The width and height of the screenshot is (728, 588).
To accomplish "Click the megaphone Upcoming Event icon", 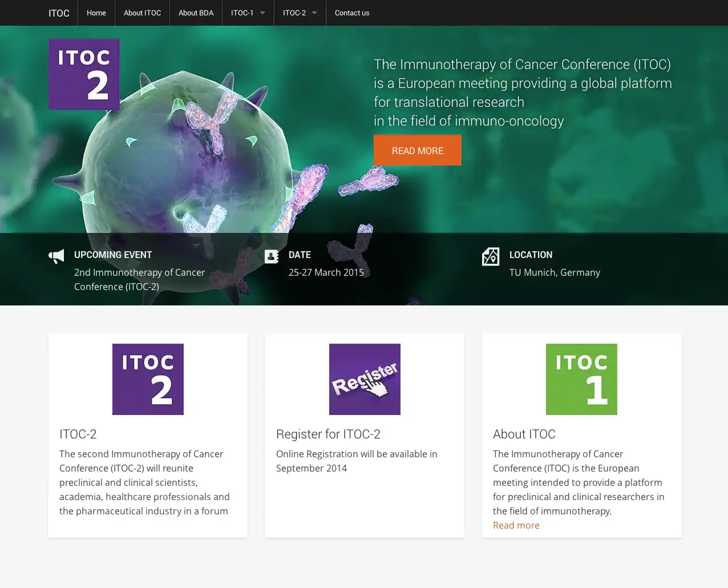I will point(56,256).
